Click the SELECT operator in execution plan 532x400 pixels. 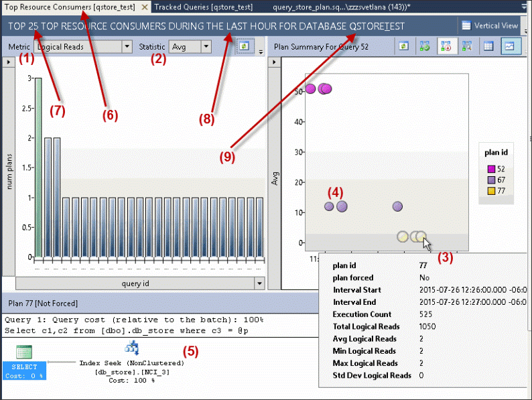pos(24,362)
